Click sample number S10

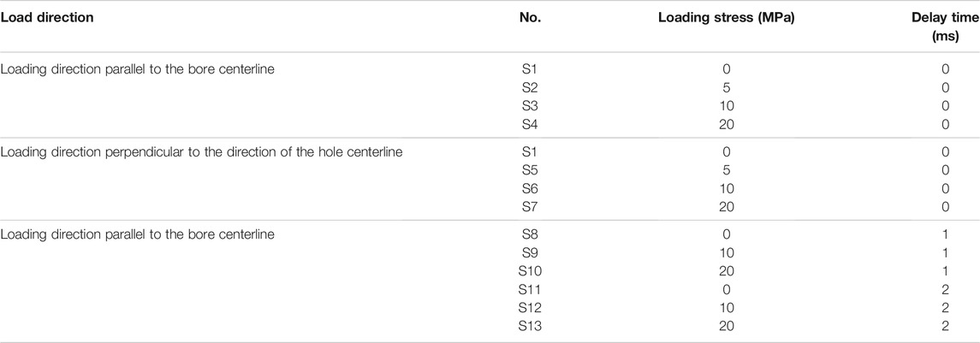coord(530,271)
